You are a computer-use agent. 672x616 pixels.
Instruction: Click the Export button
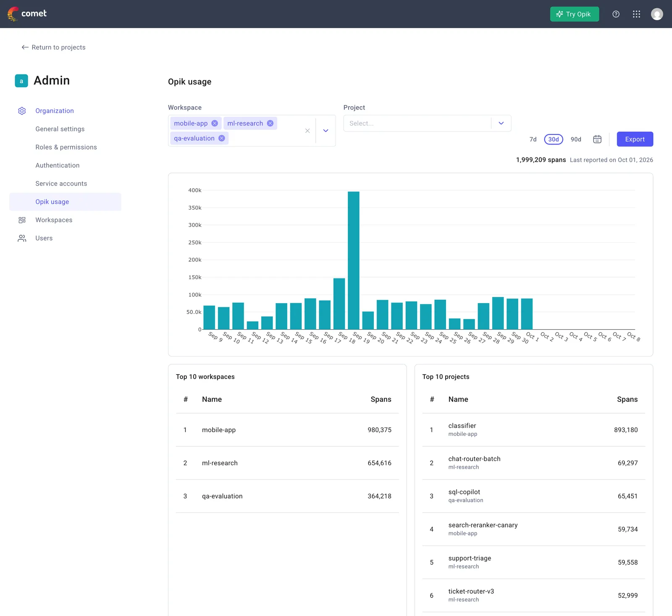click(635, 139)
